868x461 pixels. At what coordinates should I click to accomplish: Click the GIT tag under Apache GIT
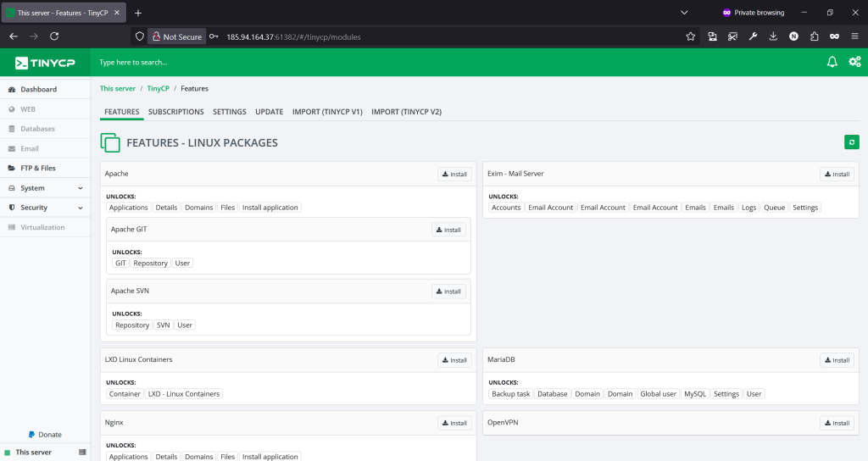pyautogui.click(x=120, y=264)
